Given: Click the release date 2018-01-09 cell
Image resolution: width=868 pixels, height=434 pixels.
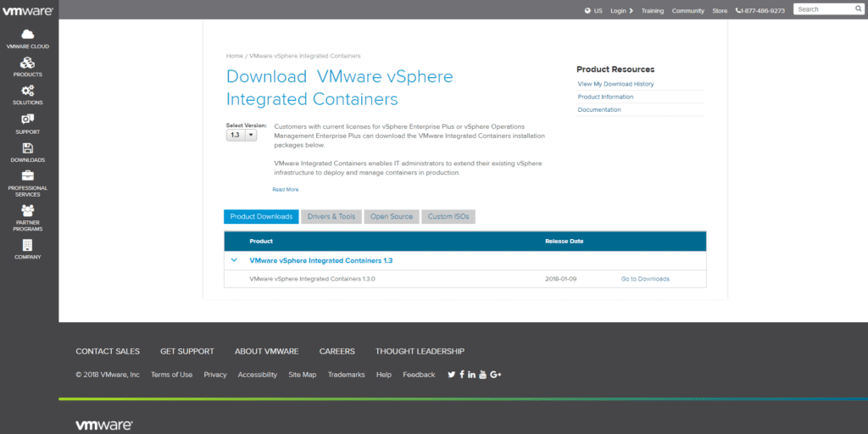Looking at the screenshot, I should tap(561, 279).
